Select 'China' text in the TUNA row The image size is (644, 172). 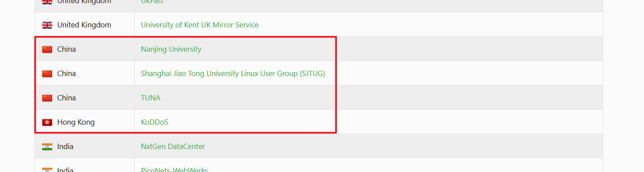[66, 98]
